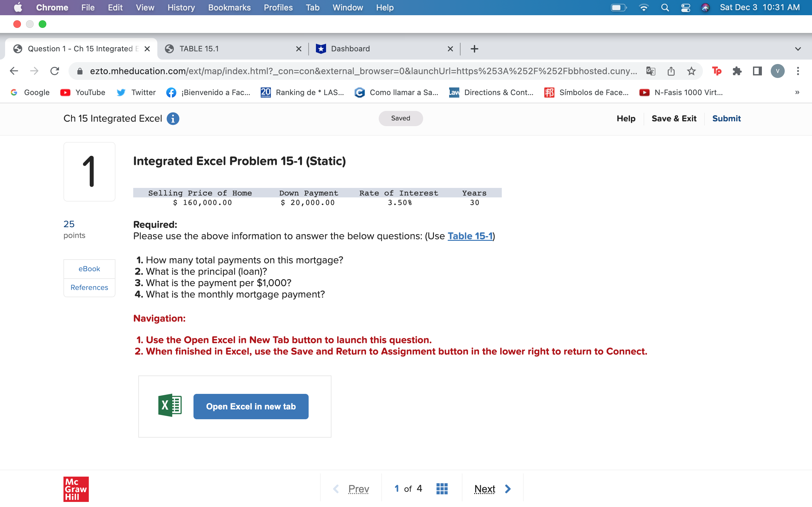Screen dimensions: 812x507
Task: Open the Tp extension icon
Action: [717, 71]
